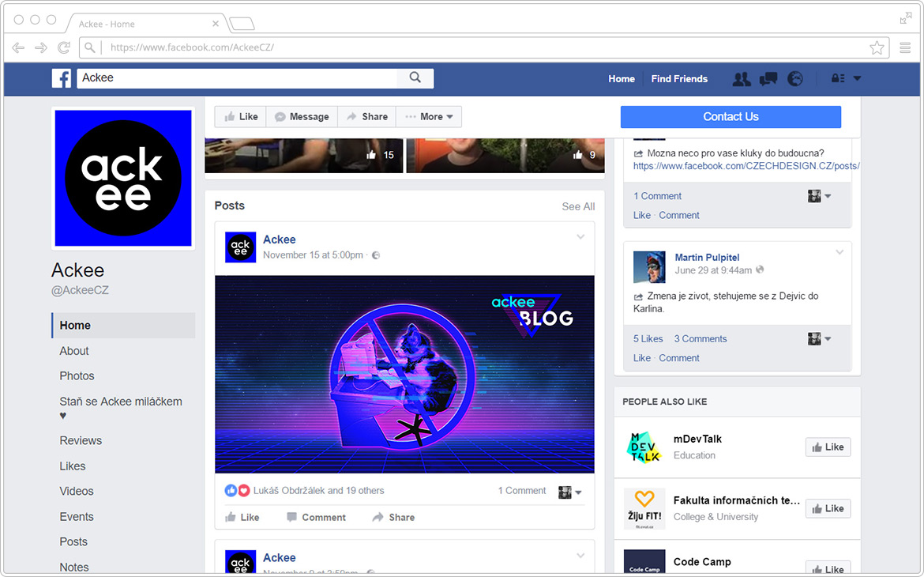The height and width of the screenshot is (577, 924).
Task: Like the Fakulta informačních page
Action: coord(828,508)
